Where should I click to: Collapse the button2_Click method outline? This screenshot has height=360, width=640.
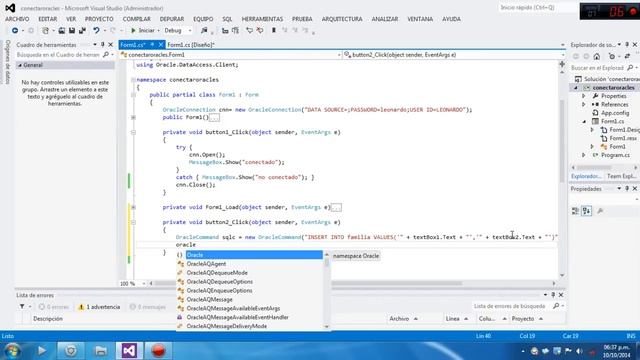click(133, 222)
